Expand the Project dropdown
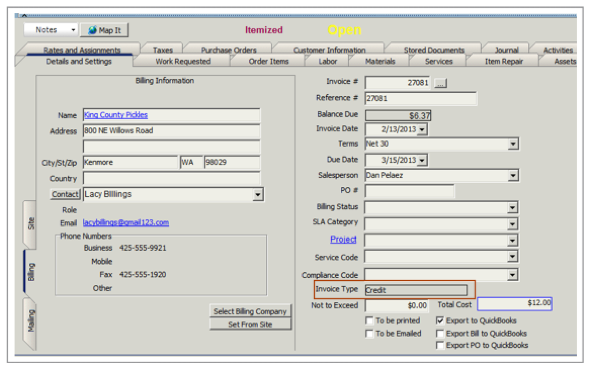This screenshot has width=590, height=370. click(512, 241)
